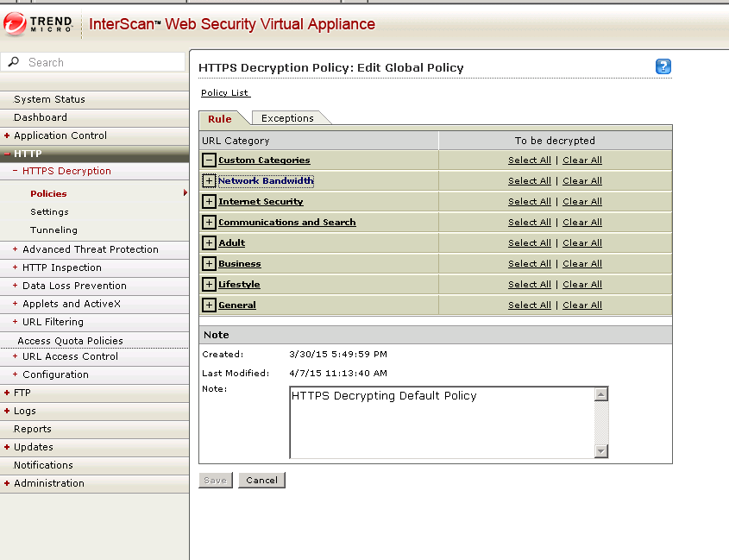
Task: Open the blue help question-mark icon
Action: click(x=663, y=66)
